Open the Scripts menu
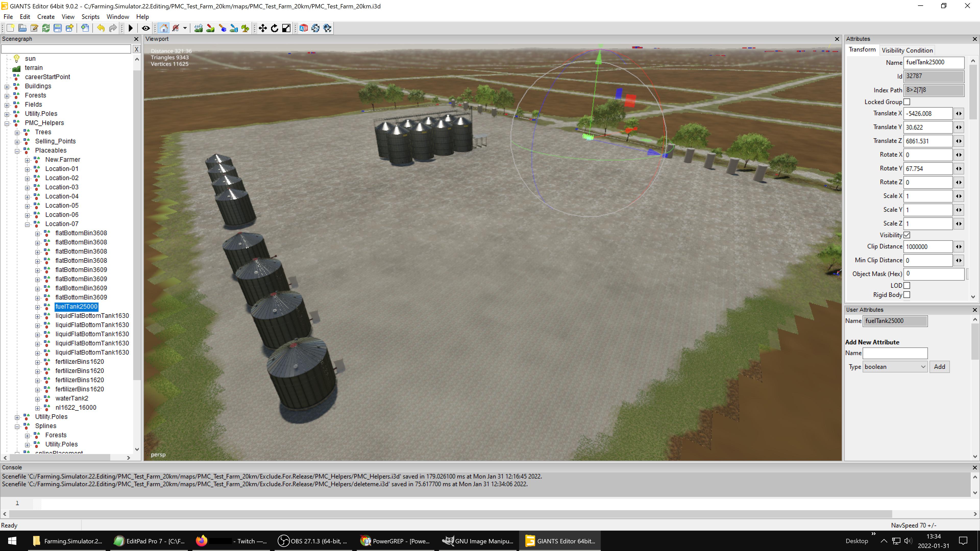This screenshot has height=551, width=980. click(90, 17)
